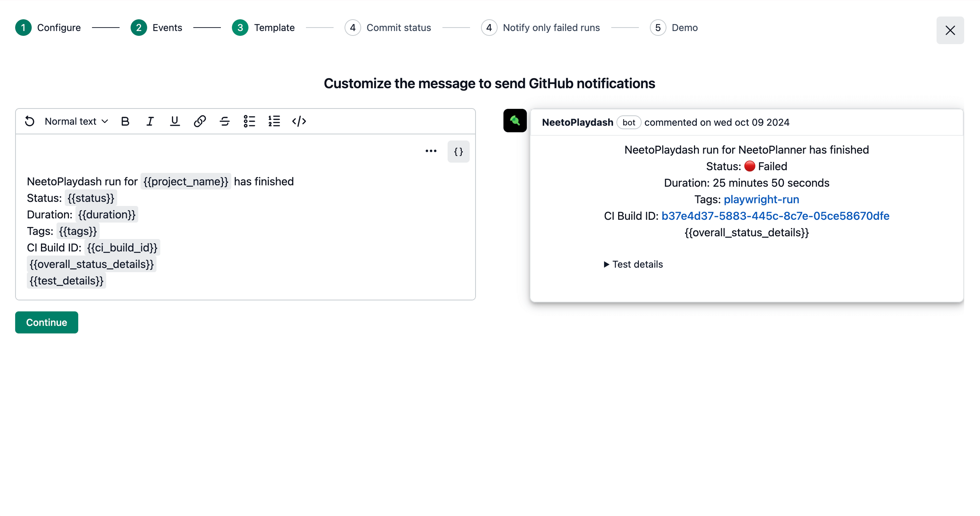Viewport: 980px width, 516px height.
Task: Open the CI Build ID link
Action: 775,216
